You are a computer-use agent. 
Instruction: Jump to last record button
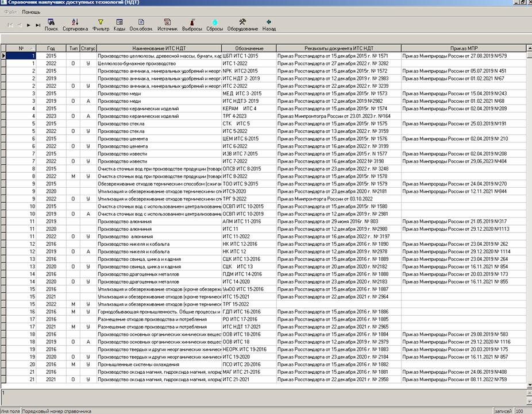point(38,25)
